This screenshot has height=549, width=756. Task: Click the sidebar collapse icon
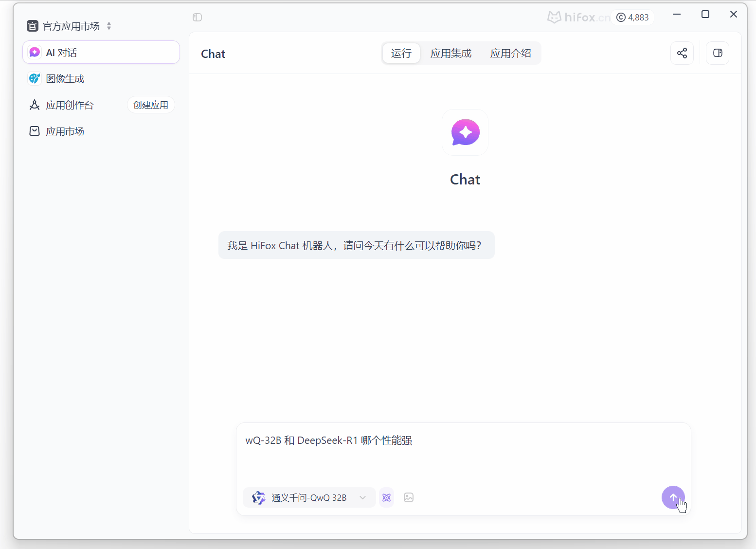coord(197,18)
